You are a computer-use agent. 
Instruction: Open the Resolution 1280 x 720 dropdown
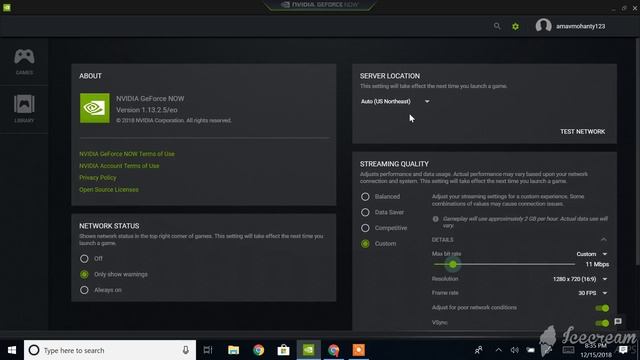(580, 279)
